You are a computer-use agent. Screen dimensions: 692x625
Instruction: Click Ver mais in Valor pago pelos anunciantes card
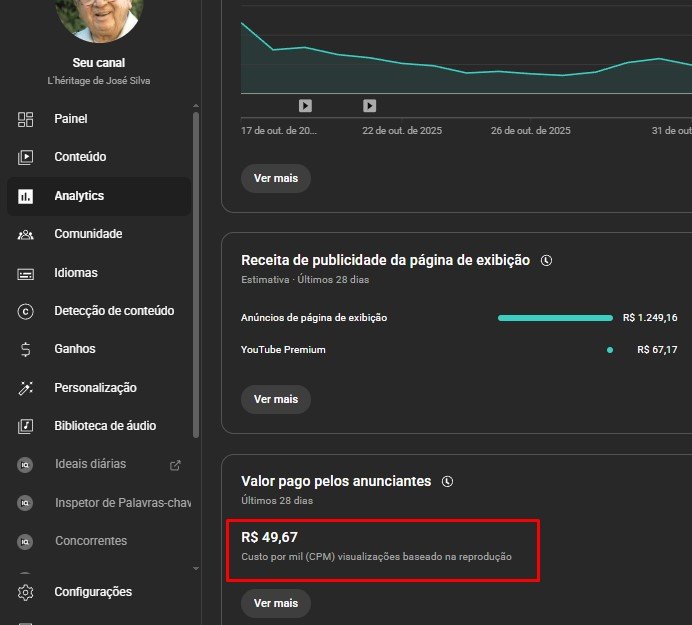276,603
